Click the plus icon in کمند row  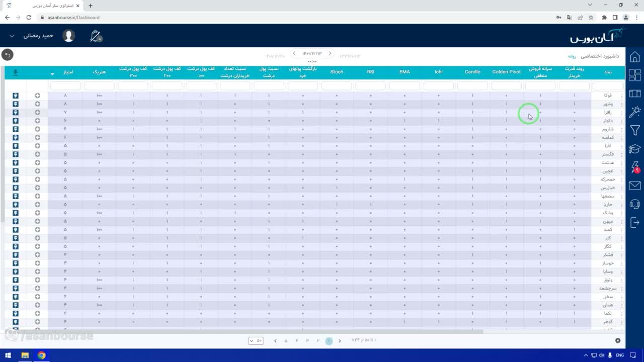click(x=38, y=230)
